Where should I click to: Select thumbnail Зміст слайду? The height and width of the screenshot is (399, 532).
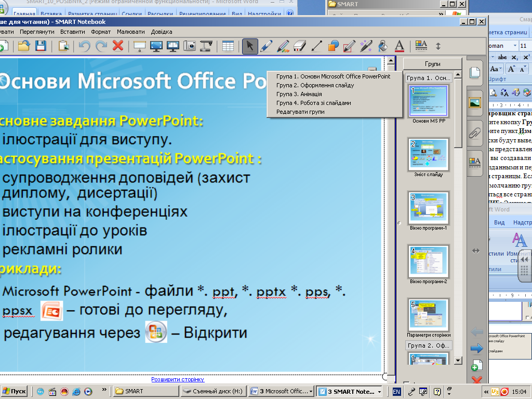click(429, 154)
